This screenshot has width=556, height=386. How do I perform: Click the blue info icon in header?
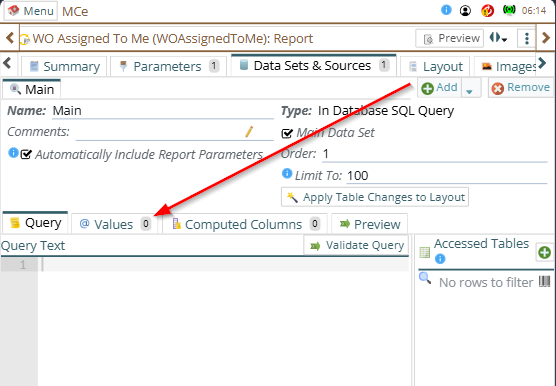446,10
